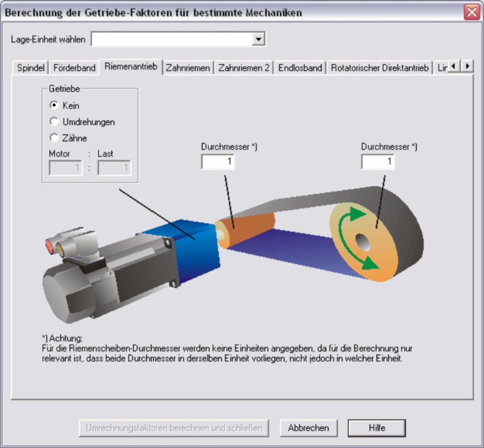Open Hilfe for this dialog
484x448 pixels.
pos(376,428)
